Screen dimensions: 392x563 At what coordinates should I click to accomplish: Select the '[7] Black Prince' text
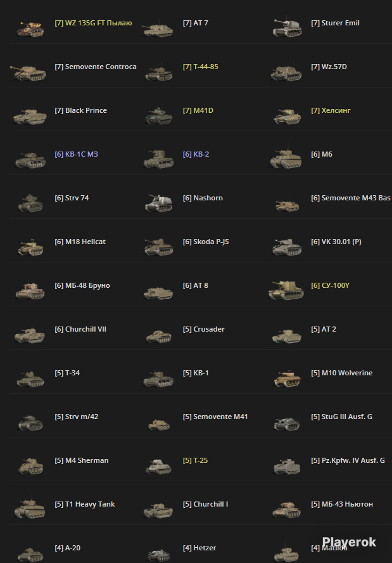click(x=80, y=110)
